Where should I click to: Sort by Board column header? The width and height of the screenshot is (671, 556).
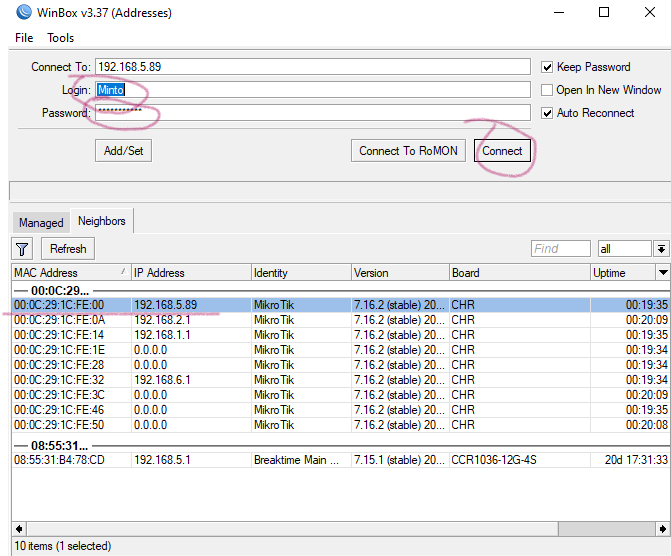click(520, 273)
